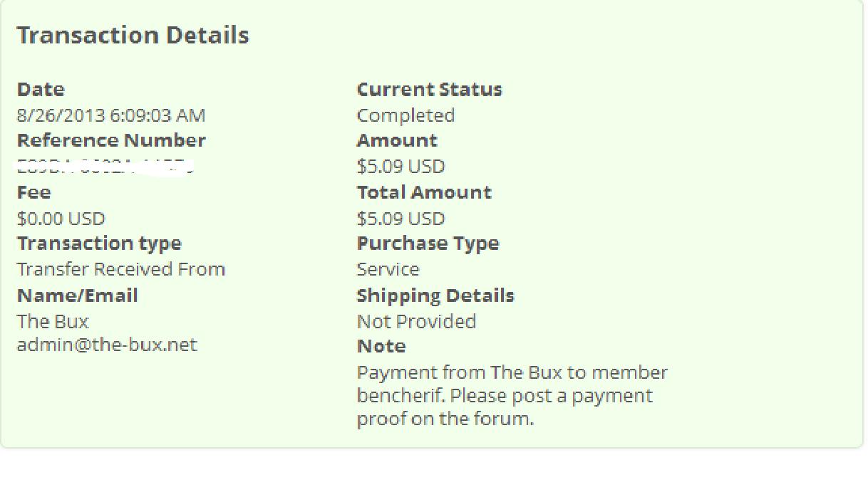Select the $0.00 USD fee value
The image size is (868, 497).
pyautogui.click(x=61, y=219)
